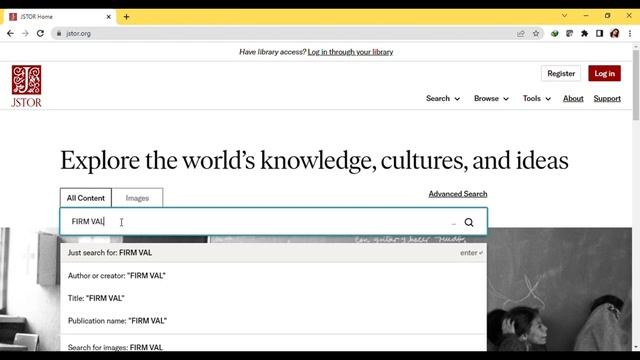
Task: Click the browser back arrow
Action: click(x=10, y=33)
